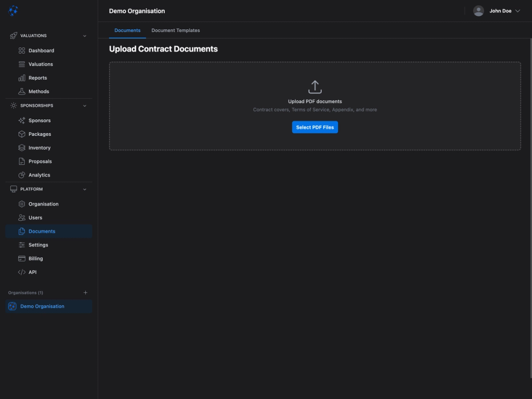This screenshot has width=532, height=399.
Task: Open Proposals via its document icon
Action: (21, 161)
